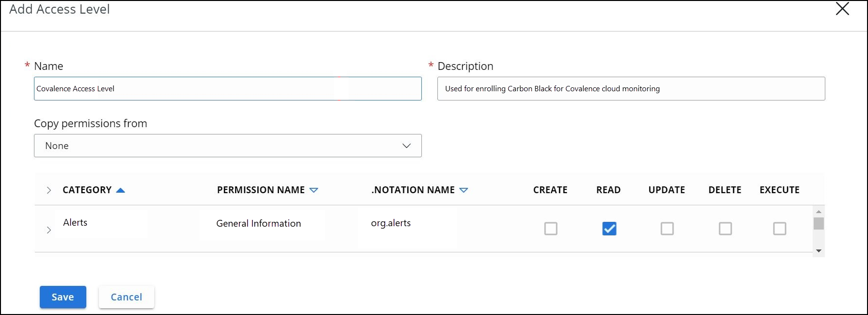Save the new access level
This screenshot has height=315, width=868.
[x=63, y=297]
